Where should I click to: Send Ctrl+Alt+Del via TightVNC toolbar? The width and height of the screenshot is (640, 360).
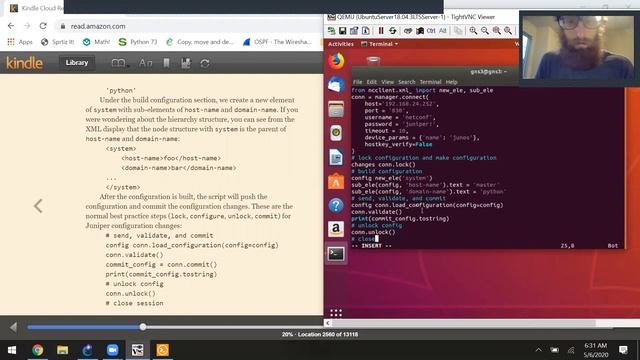[x=408, y=31]
